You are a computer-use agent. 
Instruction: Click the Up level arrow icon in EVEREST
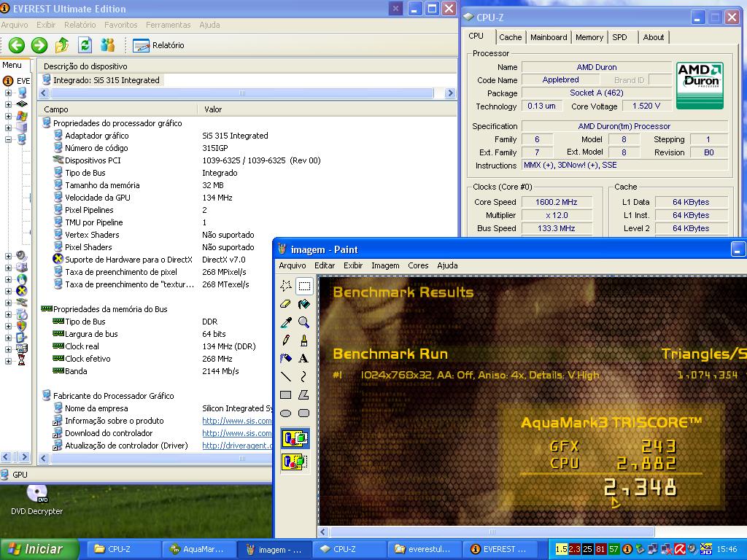click(x=61, y=45)
